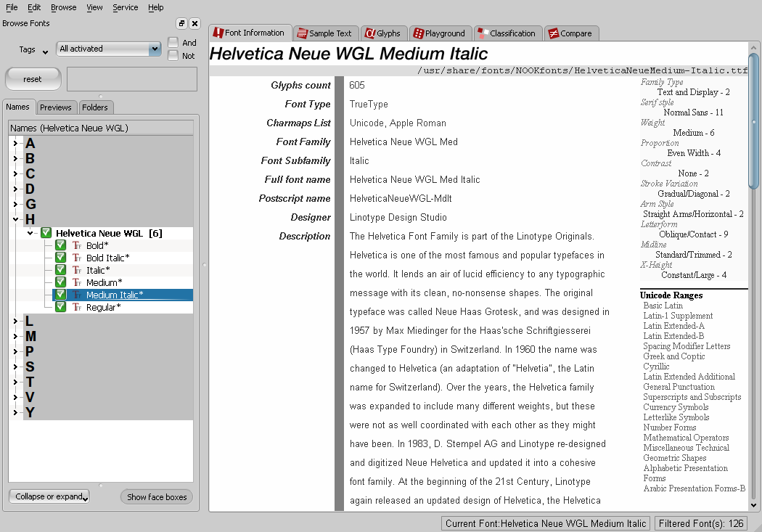Screen dimensions: 762x532
Task: Click the Compare tab icon
Action: (x=553, y=33)
